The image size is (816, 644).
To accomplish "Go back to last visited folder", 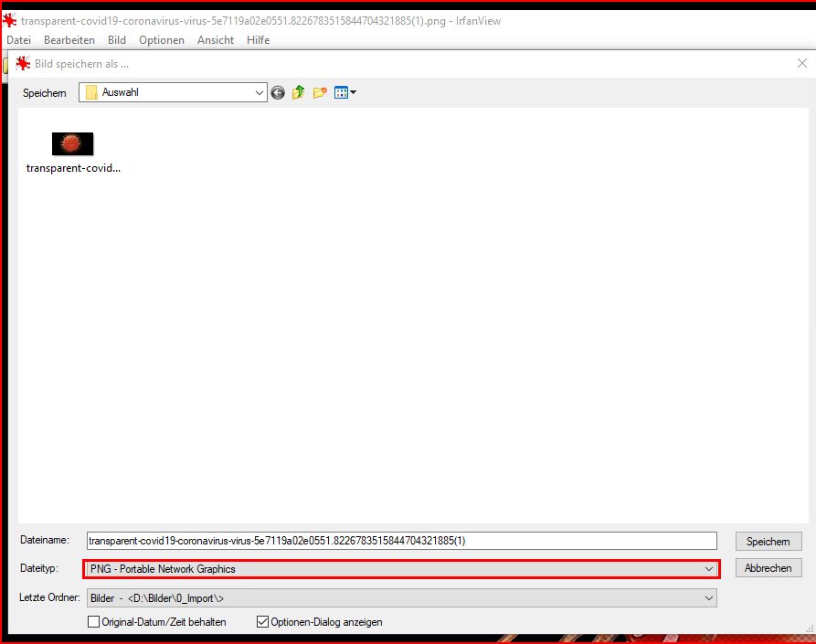I will pyautogui.click(x=278, y=92).
